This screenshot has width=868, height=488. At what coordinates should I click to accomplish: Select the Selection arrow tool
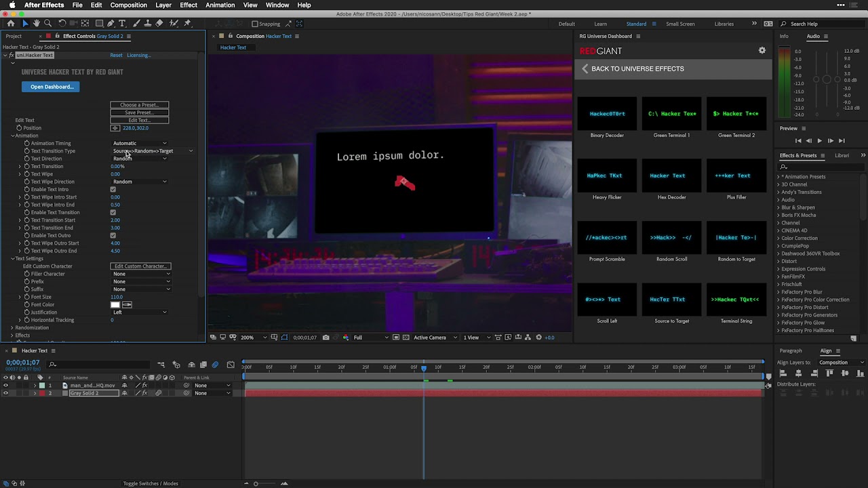(25, 24)
